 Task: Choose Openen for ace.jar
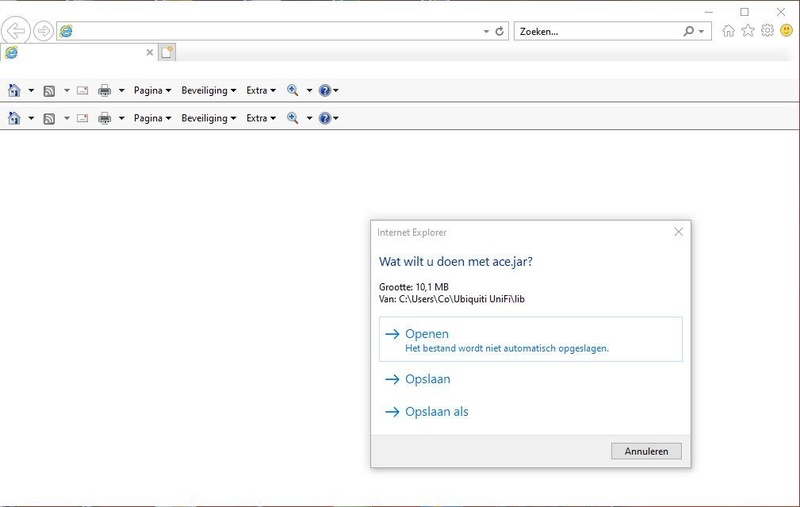[531, 339]
